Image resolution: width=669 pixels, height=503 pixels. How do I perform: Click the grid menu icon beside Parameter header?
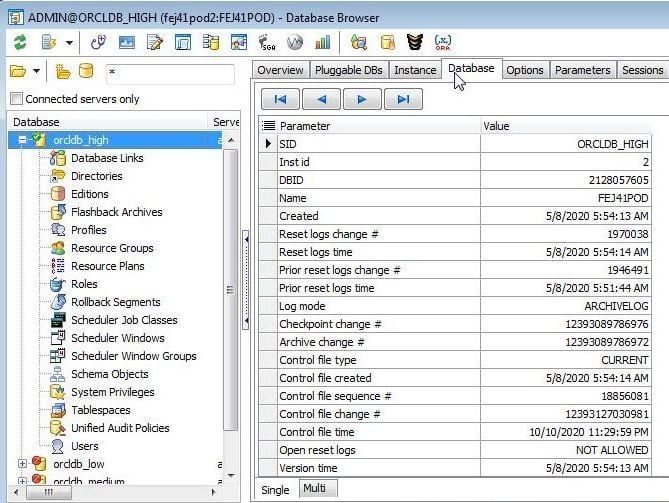[268, 126]
